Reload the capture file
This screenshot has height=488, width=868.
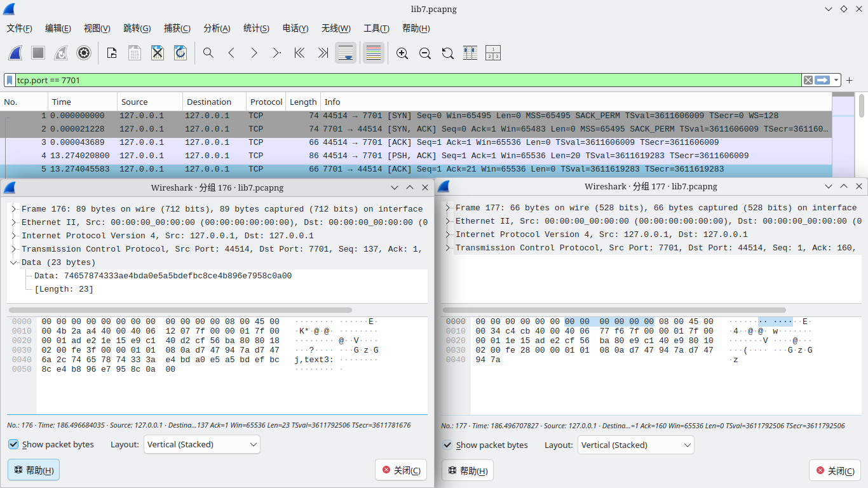[x=180, y=53]
